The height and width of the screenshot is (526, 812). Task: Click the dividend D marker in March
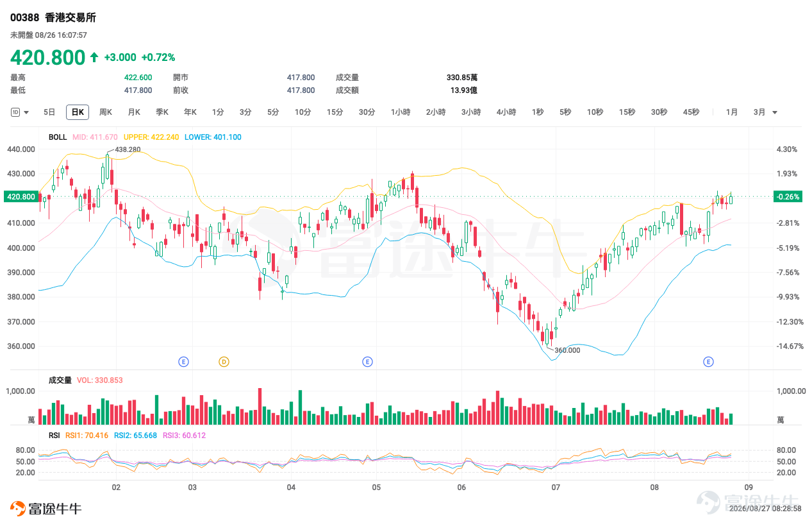point(224,362)
